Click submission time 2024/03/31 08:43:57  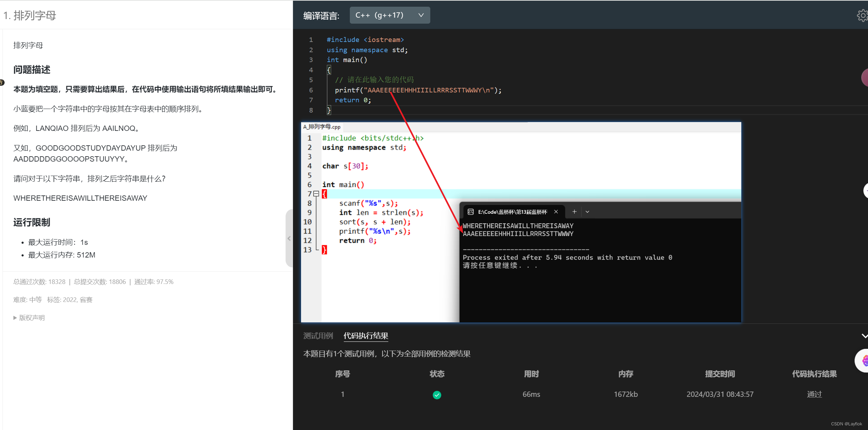point(720,394)
